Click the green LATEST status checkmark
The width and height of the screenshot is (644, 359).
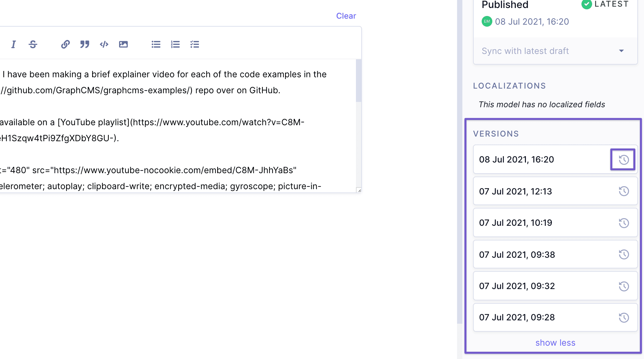tap(586, 5)
